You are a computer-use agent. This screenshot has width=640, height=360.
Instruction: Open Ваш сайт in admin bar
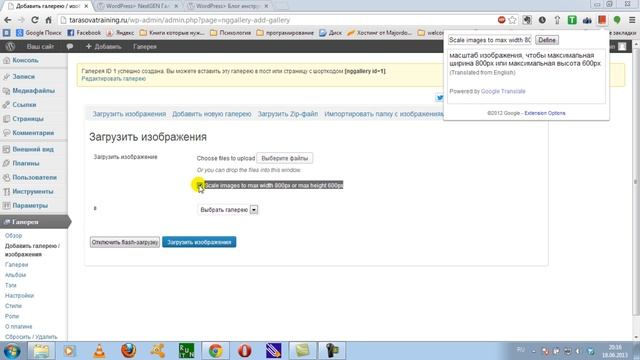point(40,47)
